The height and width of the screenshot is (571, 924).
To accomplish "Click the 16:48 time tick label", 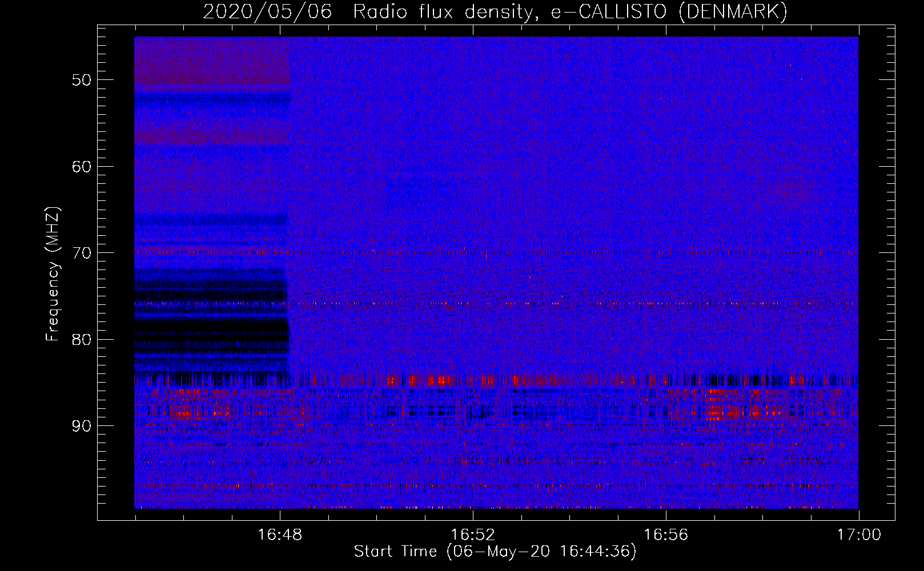I will tap(280, 535).
